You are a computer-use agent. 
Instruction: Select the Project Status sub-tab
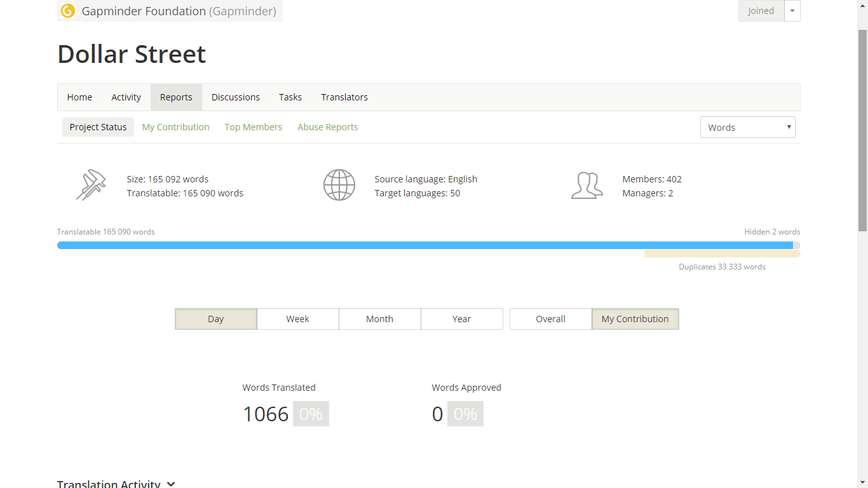98,127
